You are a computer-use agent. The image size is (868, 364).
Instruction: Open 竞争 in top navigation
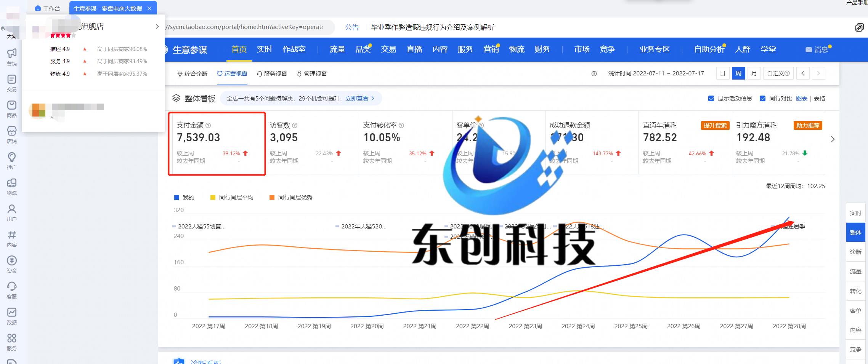[607, 49]
